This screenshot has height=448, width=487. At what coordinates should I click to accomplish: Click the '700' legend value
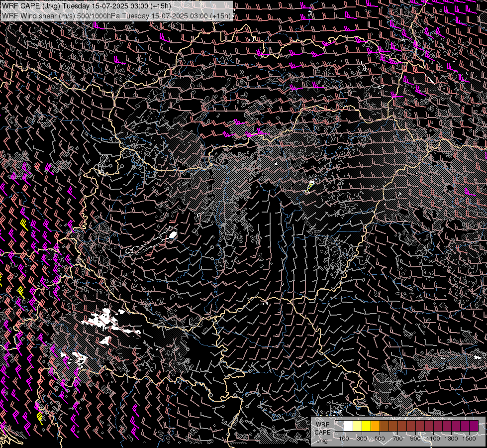[398, 439]
